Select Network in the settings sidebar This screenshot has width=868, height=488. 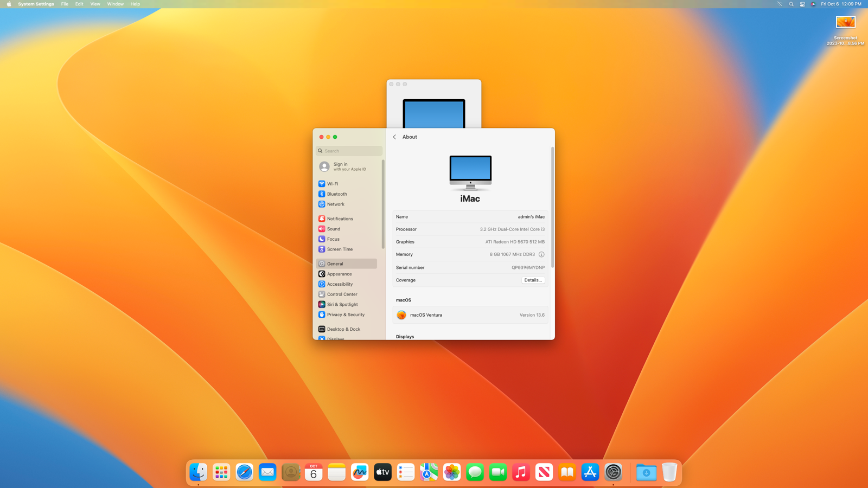pos(346,204)
